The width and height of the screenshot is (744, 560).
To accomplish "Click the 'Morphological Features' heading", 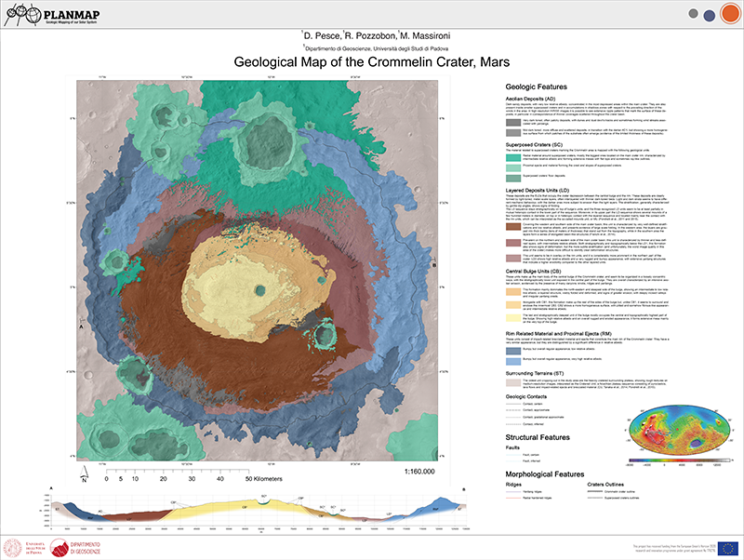I will point(545,474).
